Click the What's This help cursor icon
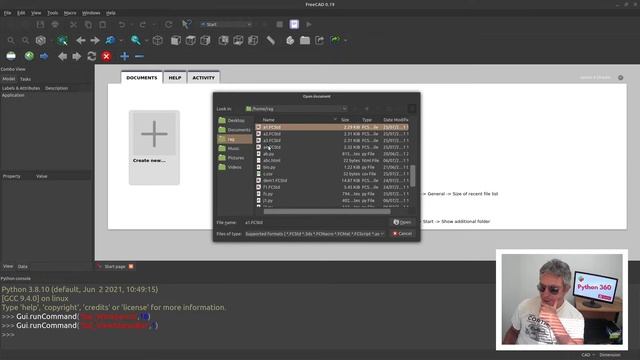The width and height of the screenshot is (640, 360). [186, 24]
